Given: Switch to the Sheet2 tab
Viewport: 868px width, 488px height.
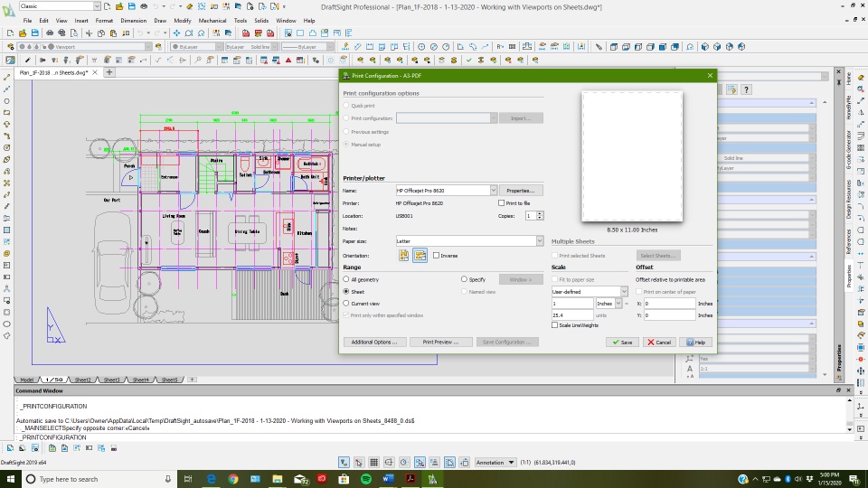Looking at the screenshot, I should point(82,380).
